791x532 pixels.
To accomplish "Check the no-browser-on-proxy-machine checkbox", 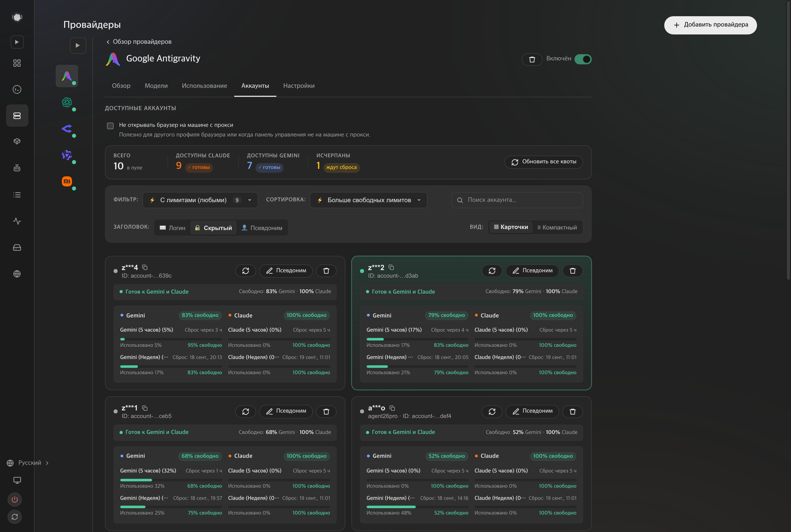I will pyautogui.click(x=110, y=126).
